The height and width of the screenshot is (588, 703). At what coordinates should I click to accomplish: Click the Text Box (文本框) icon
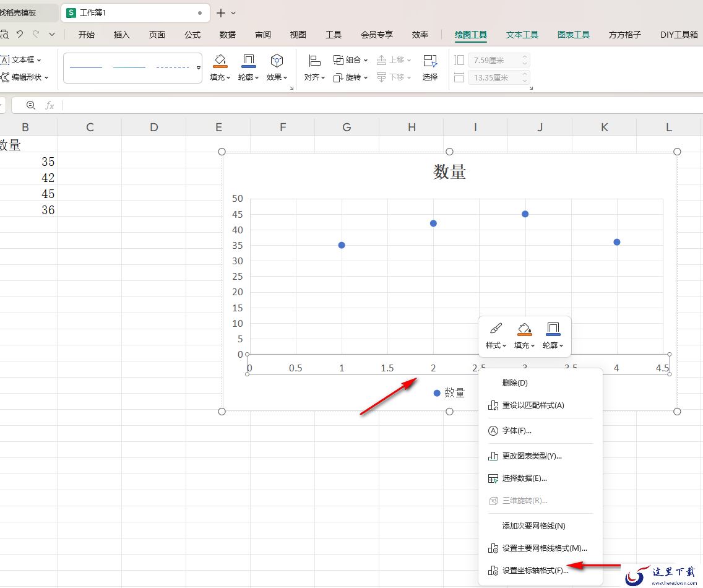(x=5, y=59)
